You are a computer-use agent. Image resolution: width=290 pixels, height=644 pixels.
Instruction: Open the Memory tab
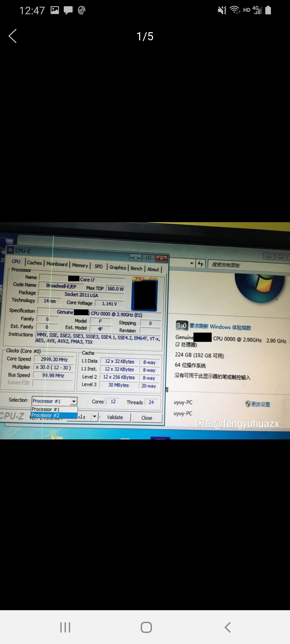click(80, 265)
